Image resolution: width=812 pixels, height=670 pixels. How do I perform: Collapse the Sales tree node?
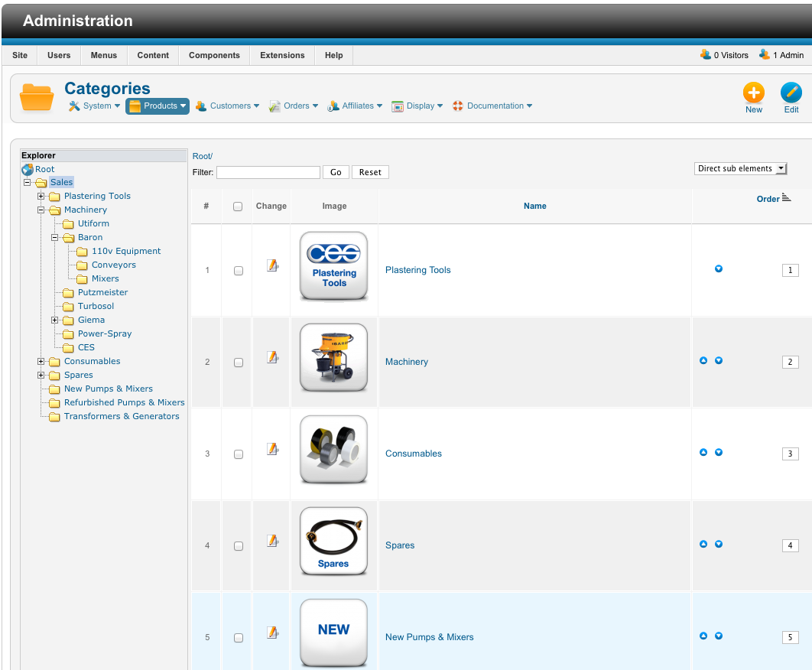pyautogui.click(x=27, y=182)
